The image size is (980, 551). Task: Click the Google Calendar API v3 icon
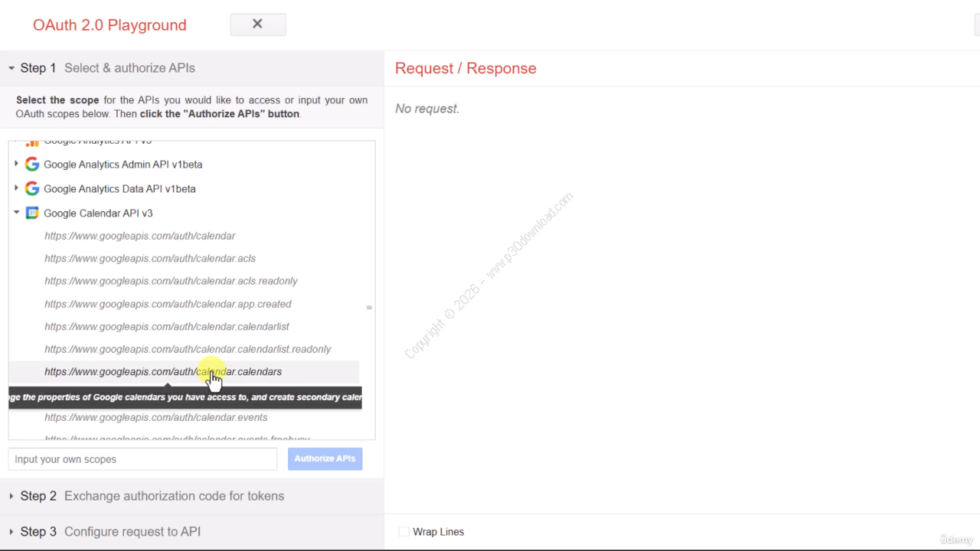pos(32,214)
